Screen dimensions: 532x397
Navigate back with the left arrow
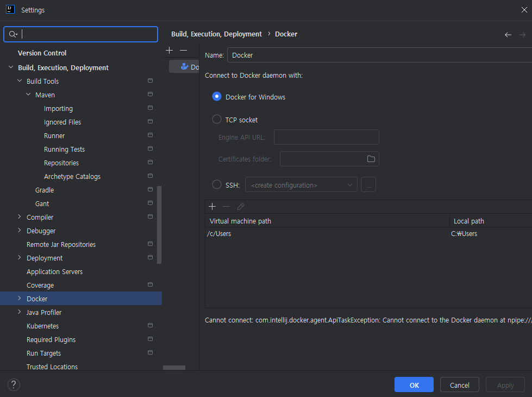coord(508,35)
